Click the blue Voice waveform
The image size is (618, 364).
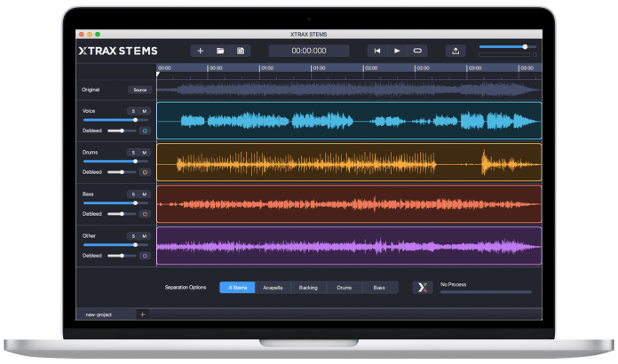pyautogui.click(x=349, y=121)
